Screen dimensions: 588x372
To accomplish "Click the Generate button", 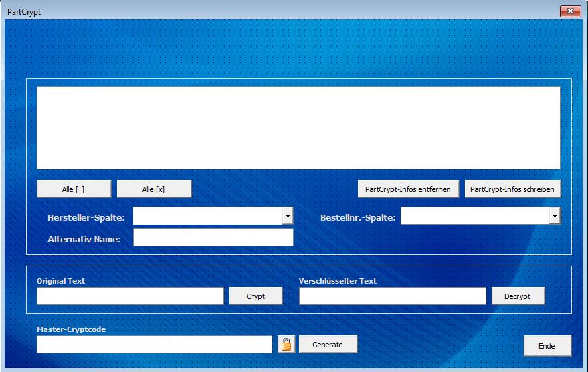I will (x=328, y=345).
